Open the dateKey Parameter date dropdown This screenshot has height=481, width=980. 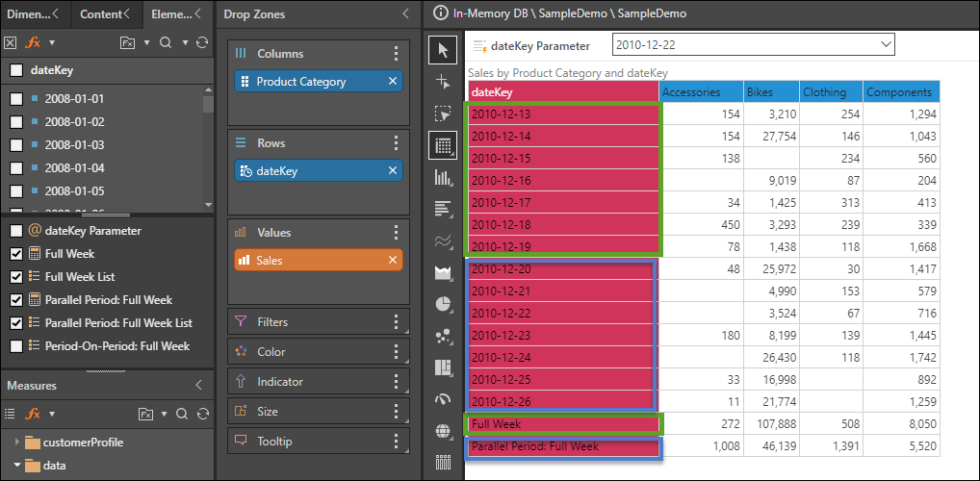pyautogui.click(x=885, y=44)
